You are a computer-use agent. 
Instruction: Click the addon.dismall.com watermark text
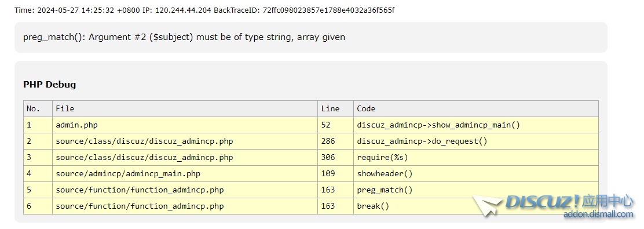pyautogui.click(x=598, y=214)
